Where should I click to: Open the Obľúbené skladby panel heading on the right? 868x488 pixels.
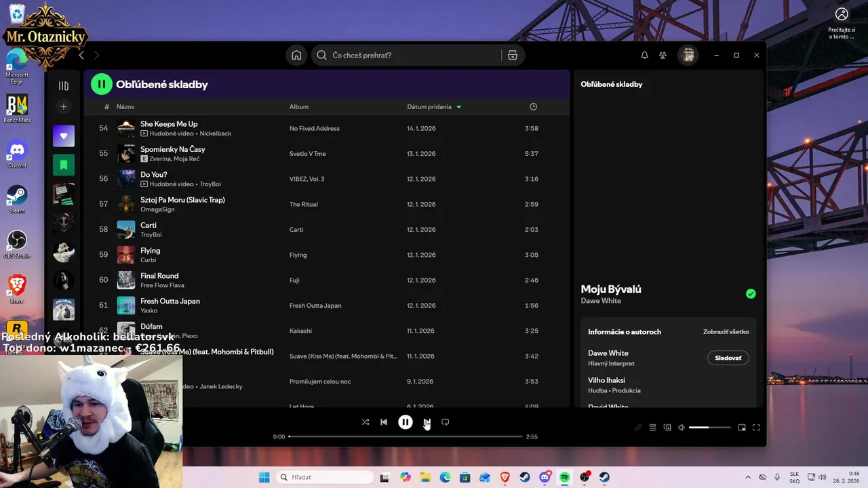612,84
